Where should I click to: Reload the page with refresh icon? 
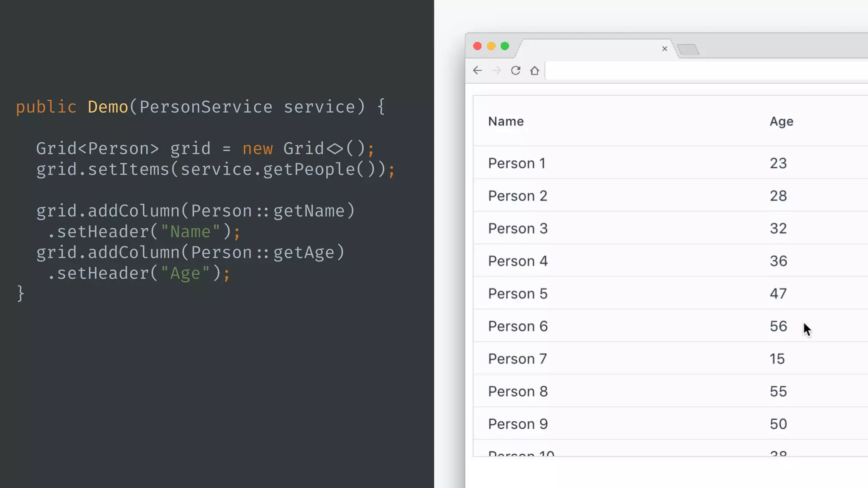515,70
